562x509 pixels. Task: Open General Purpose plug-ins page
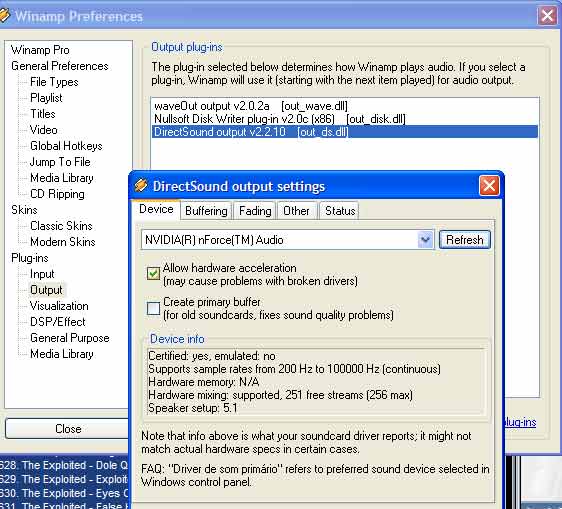click(x=70, y=338)
